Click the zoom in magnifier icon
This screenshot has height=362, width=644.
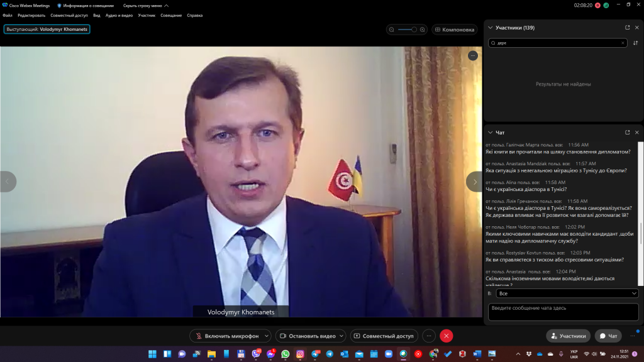423,30
